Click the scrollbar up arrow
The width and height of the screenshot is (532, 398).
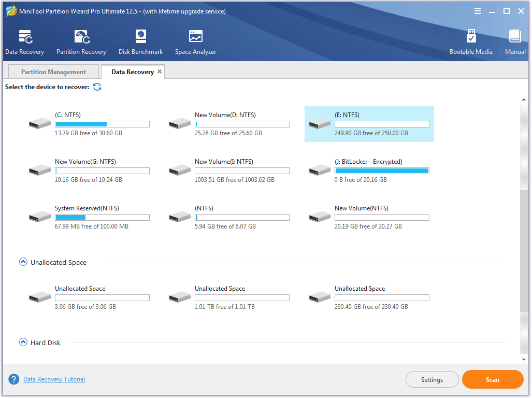click(524, 99)
